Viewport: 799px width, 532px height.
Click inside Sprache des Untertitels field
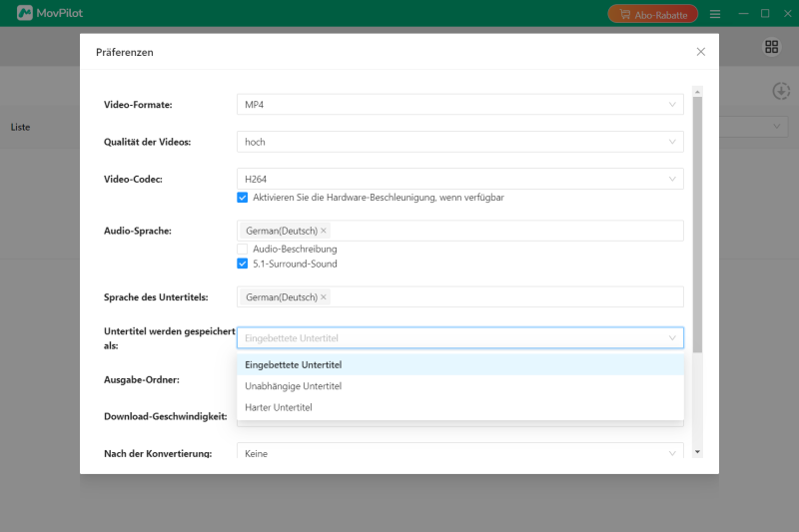click(460, 296)
